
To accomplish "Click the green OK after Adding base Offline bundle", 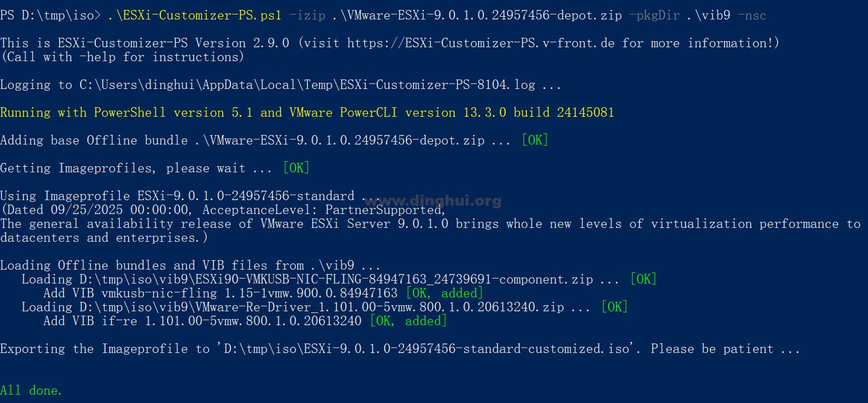I will click(x=535, y=141).
